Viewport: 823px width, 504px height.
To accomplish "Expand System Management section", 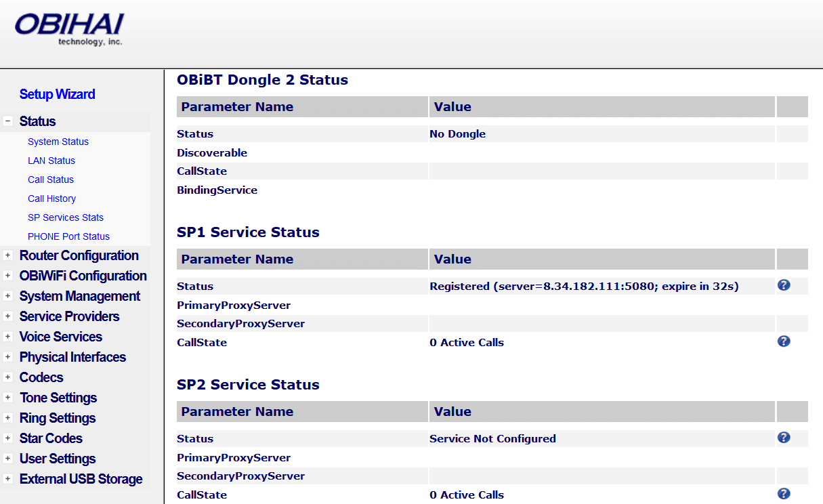I will point(8,296).
